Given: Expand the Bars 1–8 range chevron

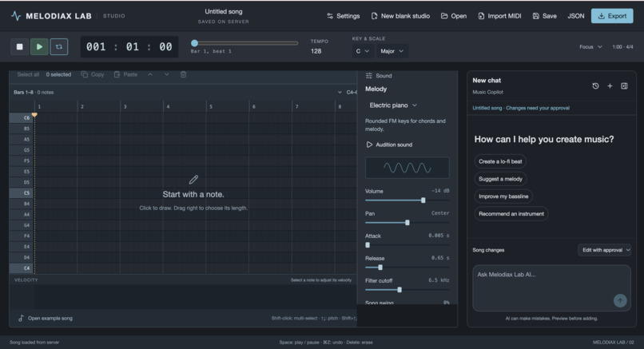Looking at the screenshot, I should point(340,93).
